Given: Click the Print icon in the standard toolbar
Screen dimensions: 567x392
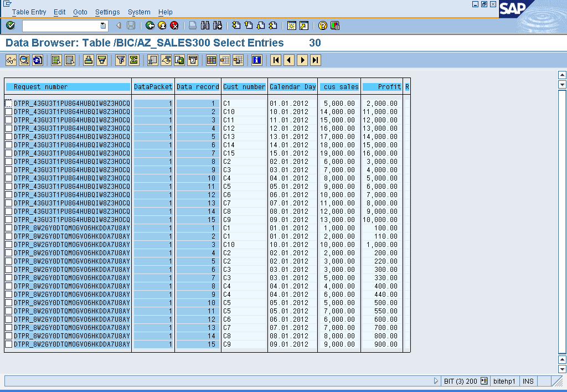Looking at the screenshot, I should tap(193, 25).
